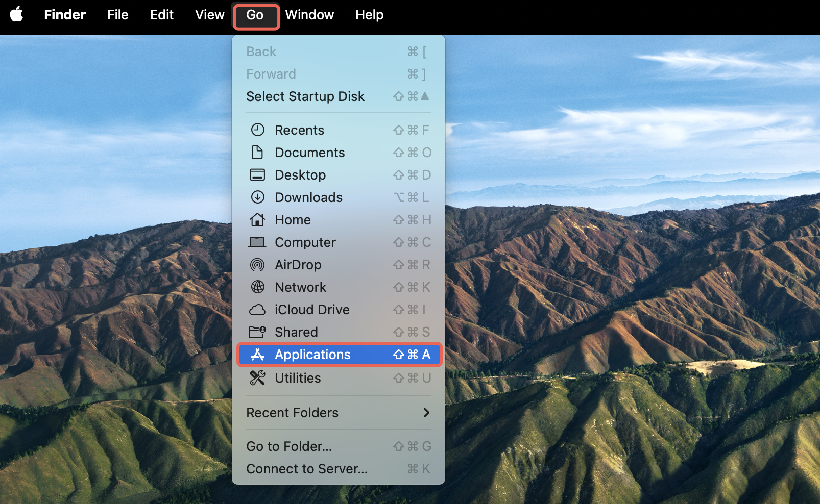Click the Applications 'A' icon
Image resolution: width=820 pixels, height=504 pixels.
(257, 354)
